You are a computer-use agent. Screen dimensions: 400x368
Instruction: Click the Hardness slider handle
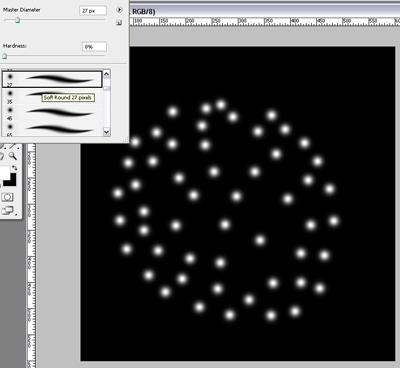[4, 56]
